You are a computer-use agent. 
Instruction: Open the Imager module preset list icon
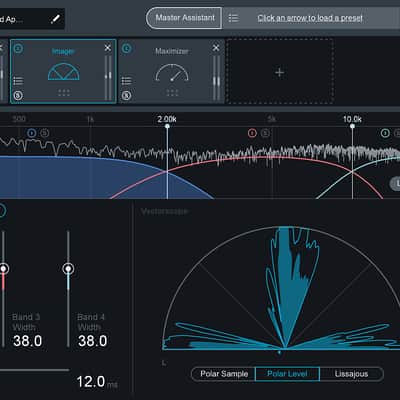[18, 81]
